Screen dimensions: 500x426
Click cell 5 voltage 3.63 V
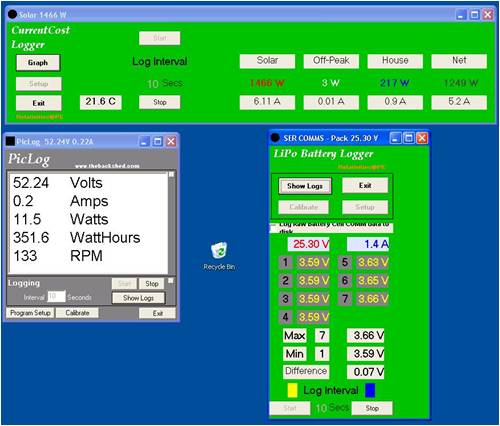[x=373, y=262]
